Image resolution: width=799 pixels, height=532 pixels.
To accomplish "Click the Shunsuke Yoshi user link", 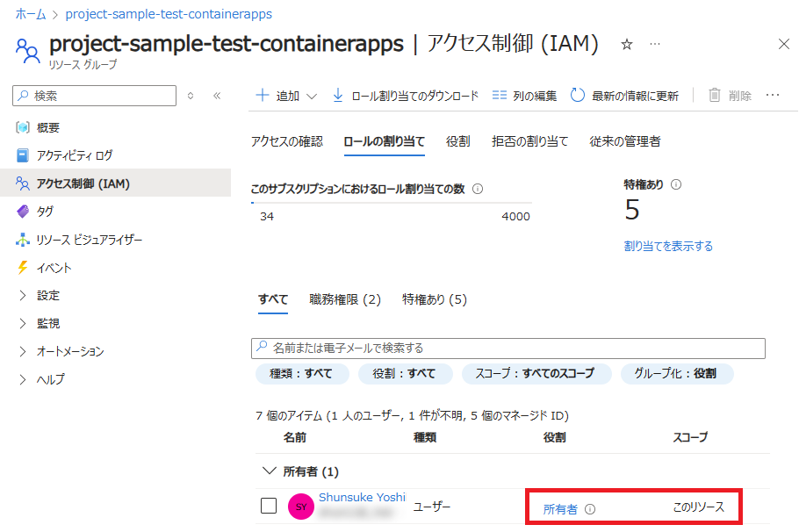I will click(x=362, y=497).
